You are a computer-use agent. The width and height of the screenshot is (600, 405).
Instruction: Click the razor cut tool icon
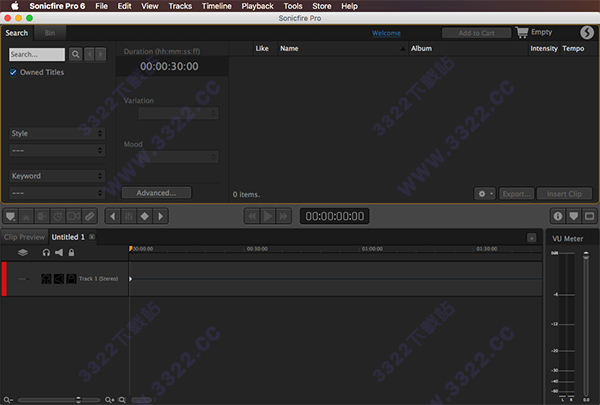tap(26, 216)
